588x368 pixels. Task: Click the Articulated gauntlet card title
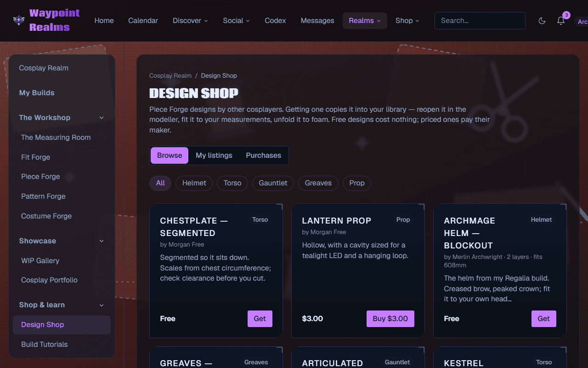(333, 363)
